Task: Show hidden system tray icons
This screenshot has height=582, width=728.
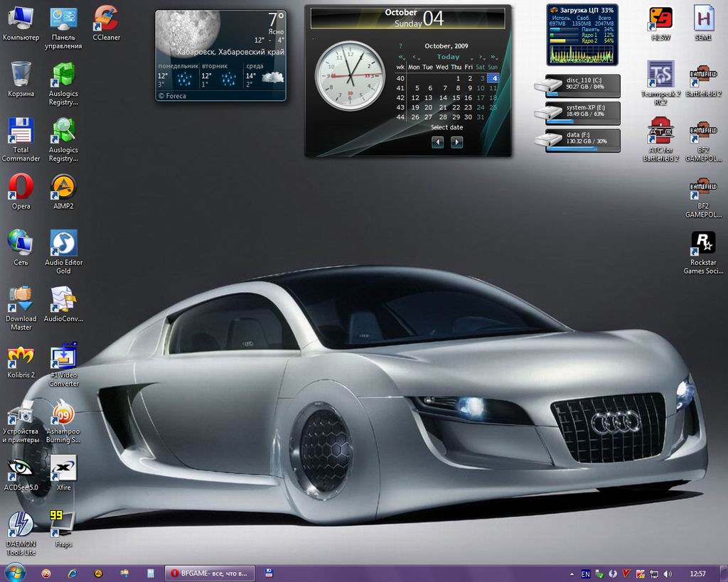Action: click(x=572, y=573)
